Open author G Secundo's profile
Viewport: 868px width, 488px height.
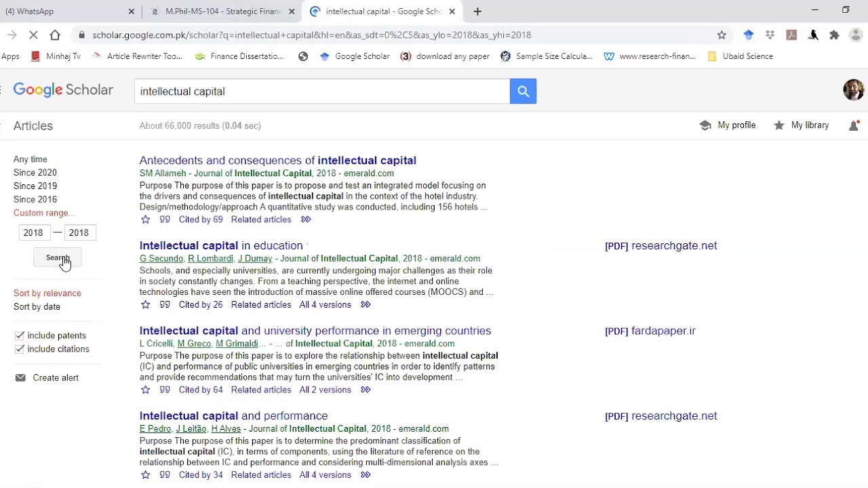161,258
